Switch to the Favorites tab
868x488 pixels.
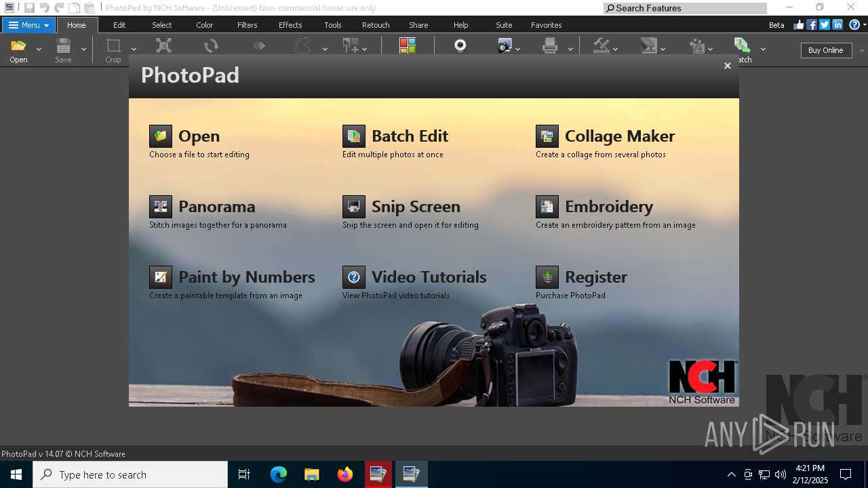click(x=547, y=25)
